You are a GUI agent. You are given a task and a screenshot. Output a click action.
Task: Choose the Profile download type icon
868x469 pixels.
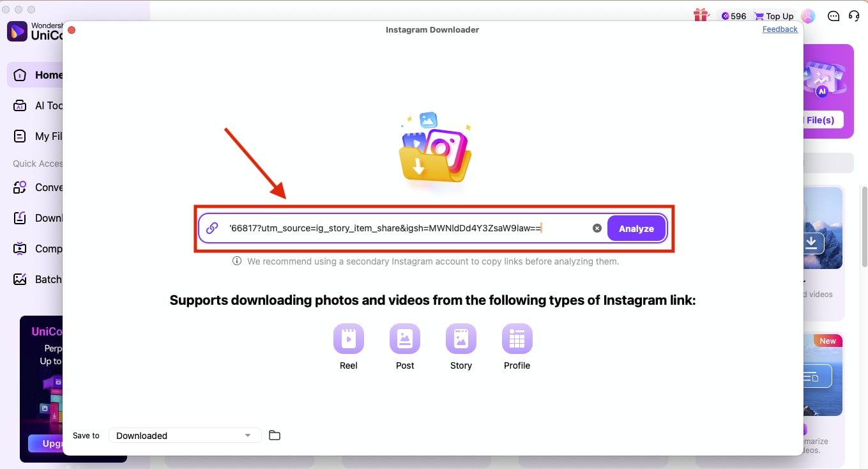(517, 339)
